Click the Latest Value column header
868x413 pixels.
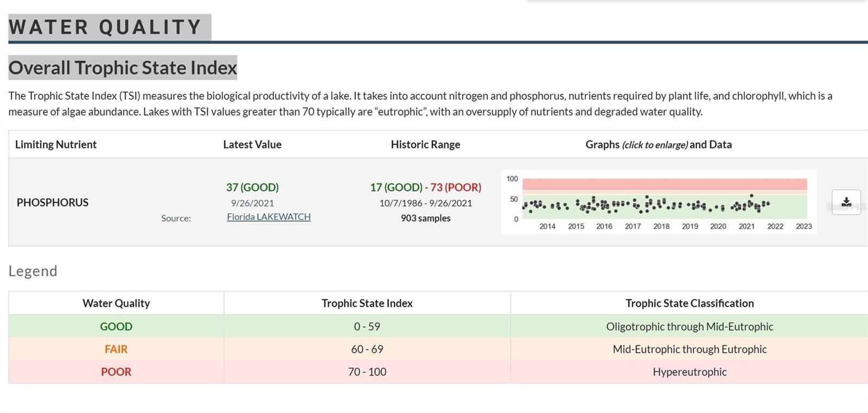(x=252, y=145)
